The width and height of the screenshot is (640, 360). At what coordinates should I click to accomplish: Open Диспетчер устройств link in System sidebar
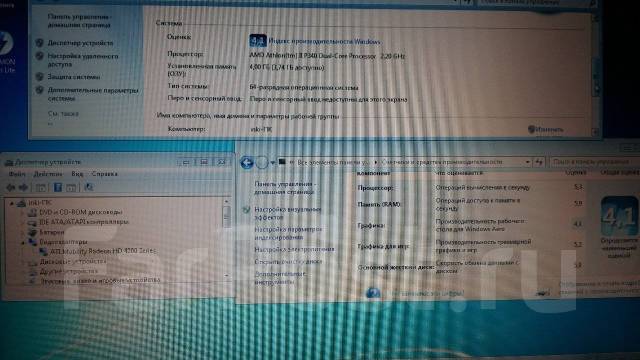(80, 43)
